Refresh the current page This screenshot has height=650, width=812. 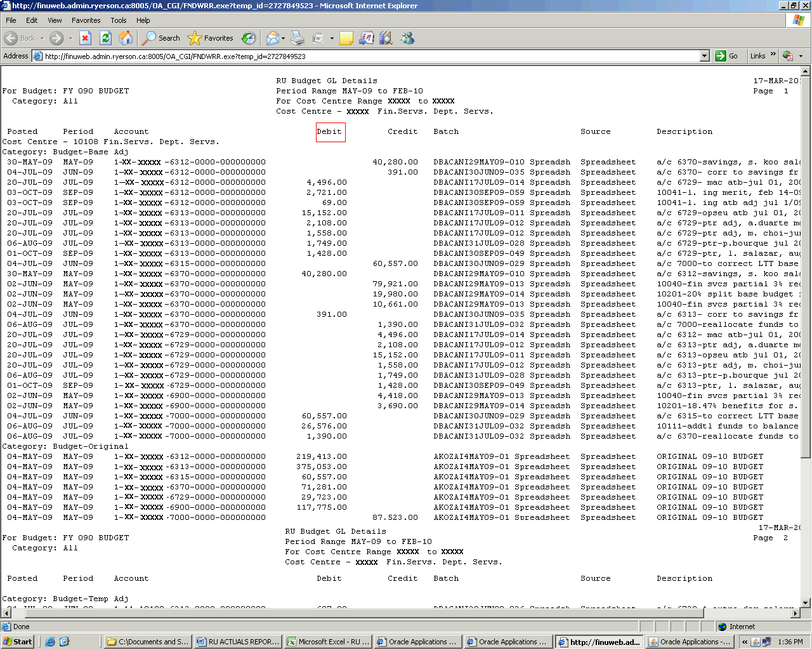(x=106, y=38)
